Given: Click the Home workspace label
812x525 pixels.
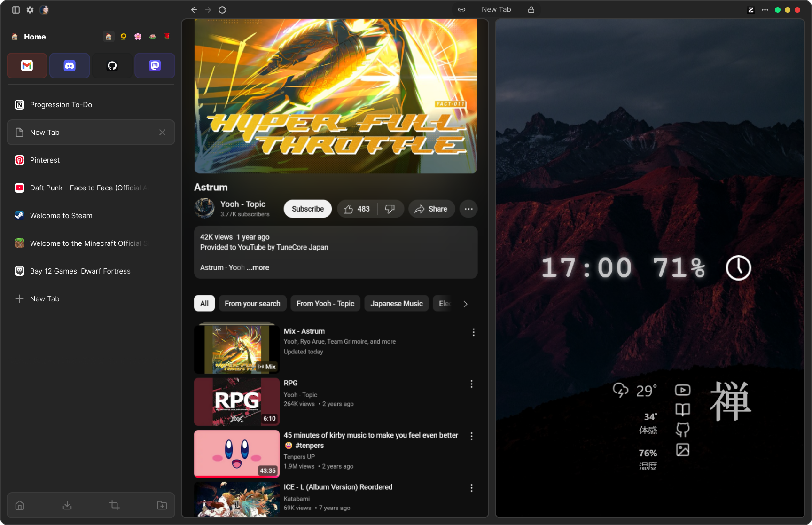Looking at the screenshot, I should click(x=35, y=37).
